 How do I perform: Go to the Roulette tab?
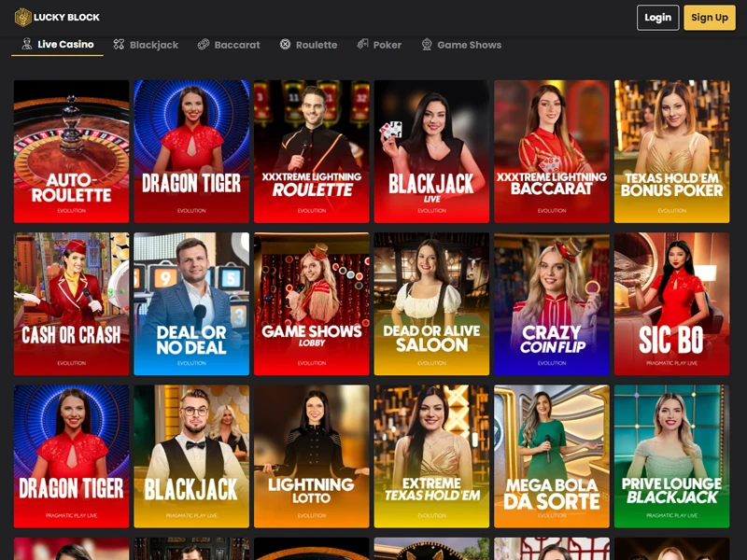click(x=308, y=45)
